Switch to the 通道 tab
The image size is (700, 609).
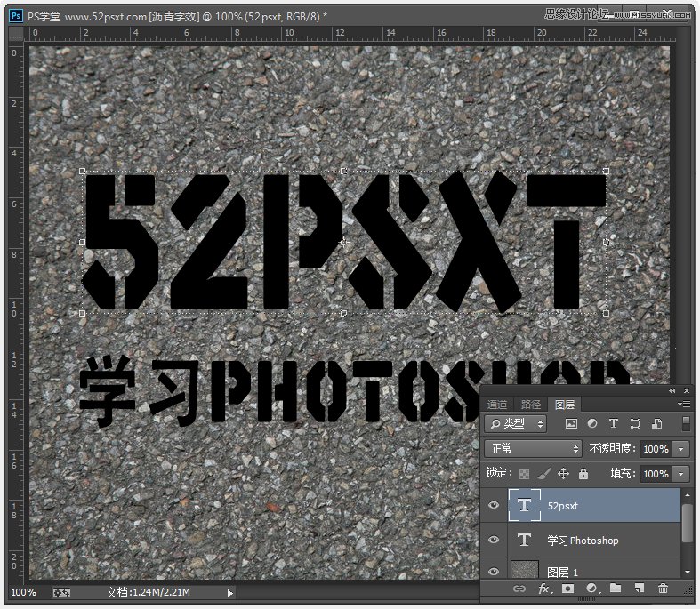point(497,405)
